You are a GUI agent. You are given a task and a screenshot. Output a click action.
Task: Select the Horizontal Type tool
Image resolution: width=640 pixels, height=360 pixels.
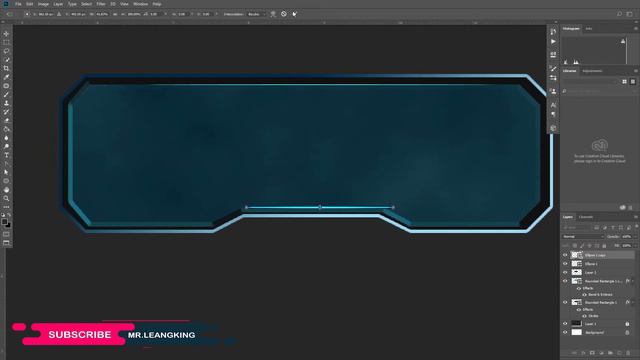point(6,155)
